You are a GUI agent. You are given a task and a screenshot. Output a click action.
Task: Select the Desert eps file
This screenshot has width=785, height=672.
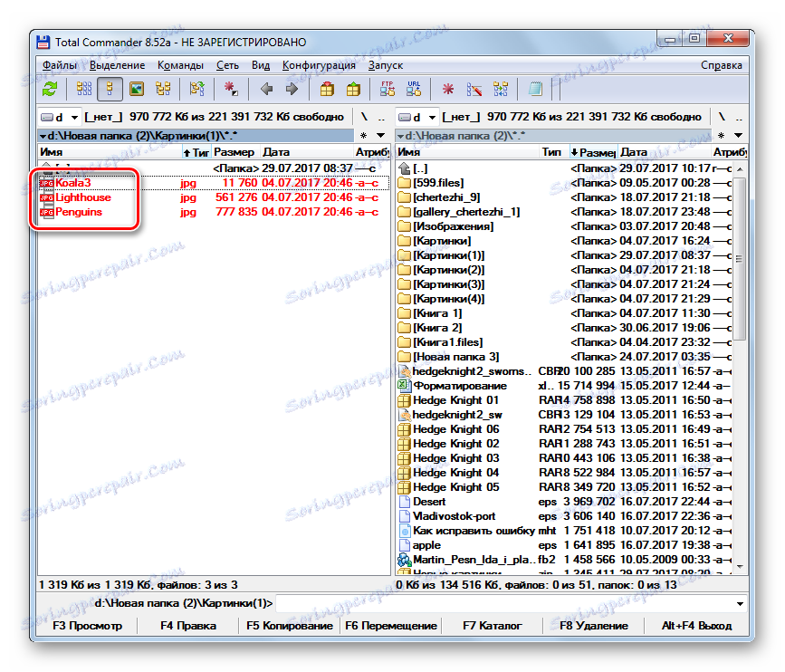[564, 502]
